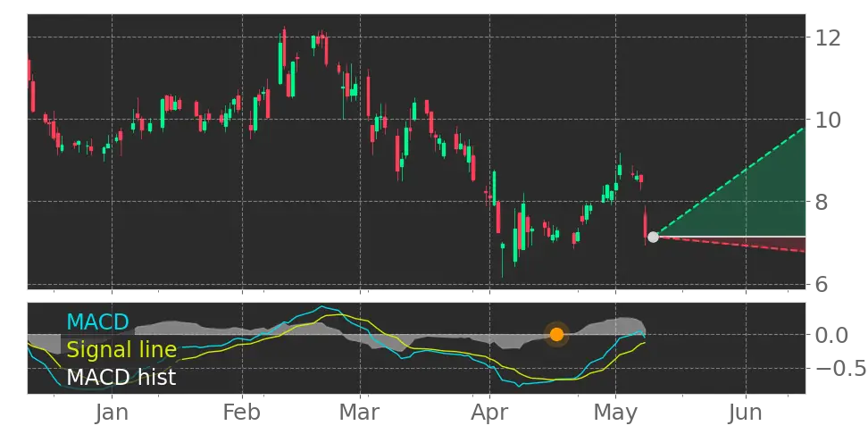
Task: Click the May axis label
Action: click(615, 413)
